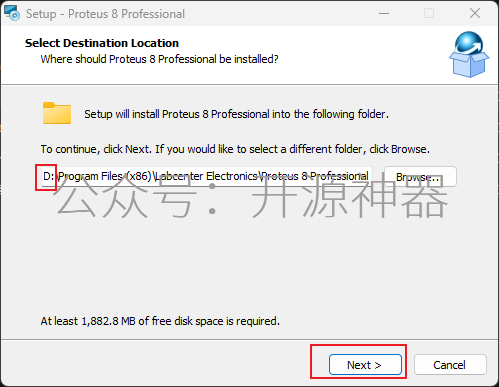Open Browse to choose another folder
This screenshot has width=499, height=387.
pyautogui.click(x=420, y=177)
